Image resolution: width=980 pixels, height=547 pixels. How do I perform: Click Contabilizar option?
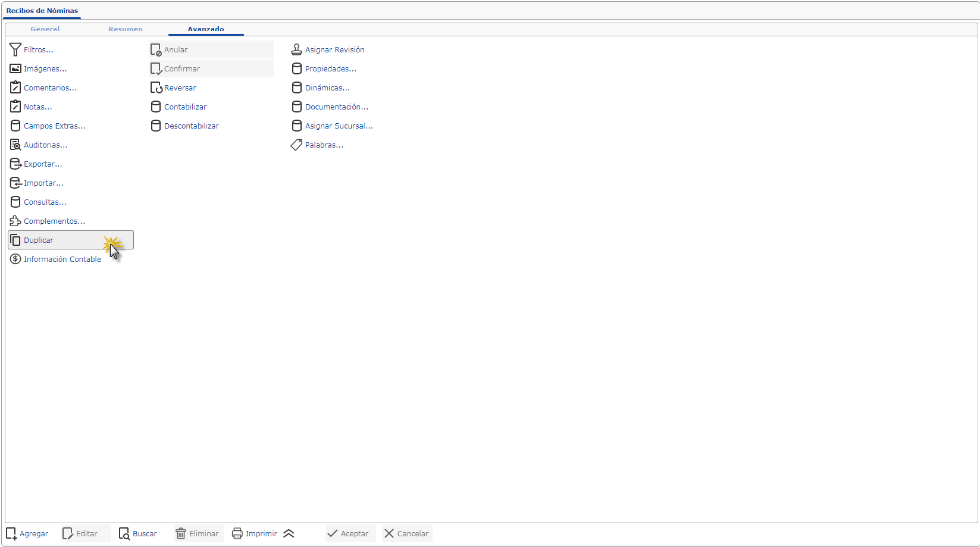point(185,107)
